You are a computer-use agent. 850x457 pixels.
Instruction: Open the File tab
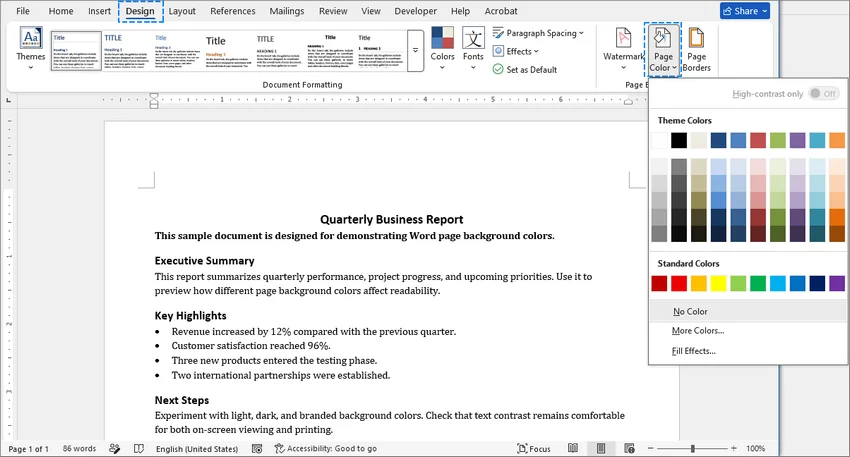pyautogui.click(x=23, y=11)
